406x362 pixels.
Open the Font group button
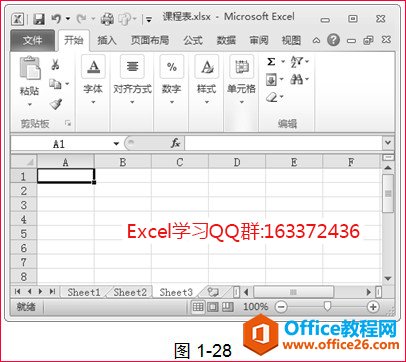tap(93, 80)
